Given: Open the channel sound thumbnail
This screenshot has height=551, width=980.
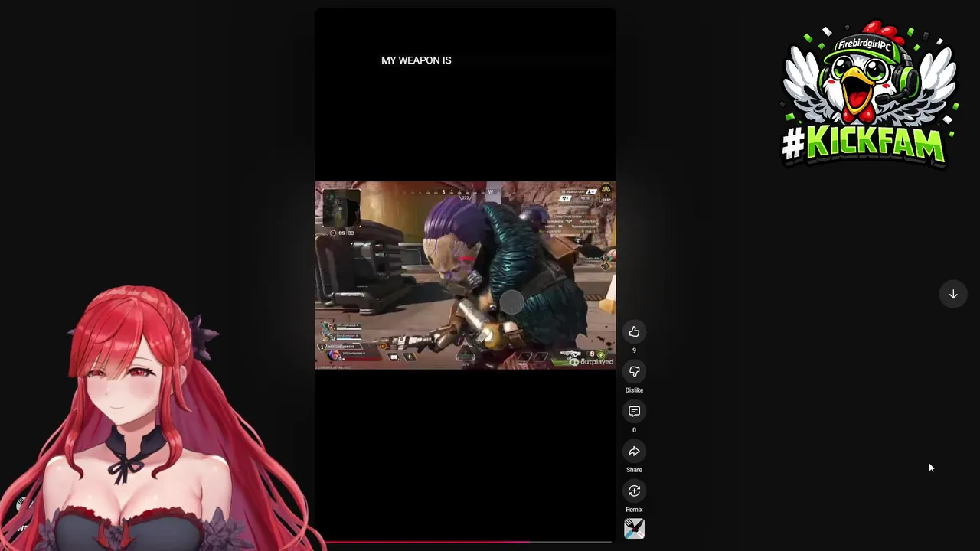Looking at the screenshot, I should pyautogui.click(x=634, y=529).
